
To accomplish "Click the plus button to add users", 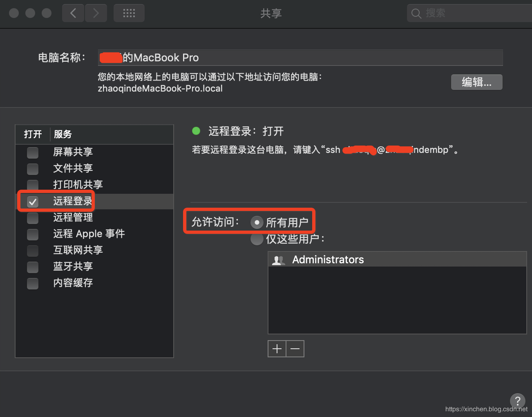I will (x=277, y=348).
